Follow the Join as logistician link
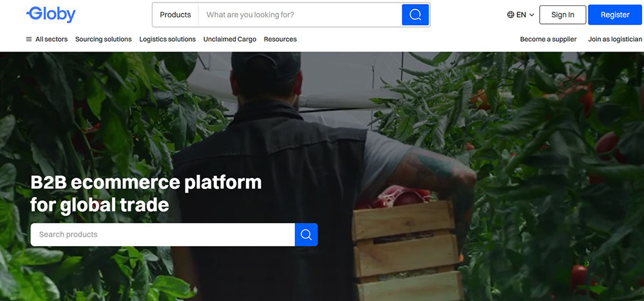Image resolution: width=644 pixels, height=301 pixels. click(x=615, y=39)
